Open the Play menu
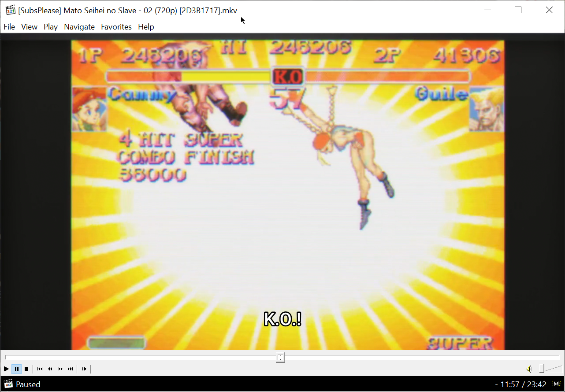 click(51, 27)
